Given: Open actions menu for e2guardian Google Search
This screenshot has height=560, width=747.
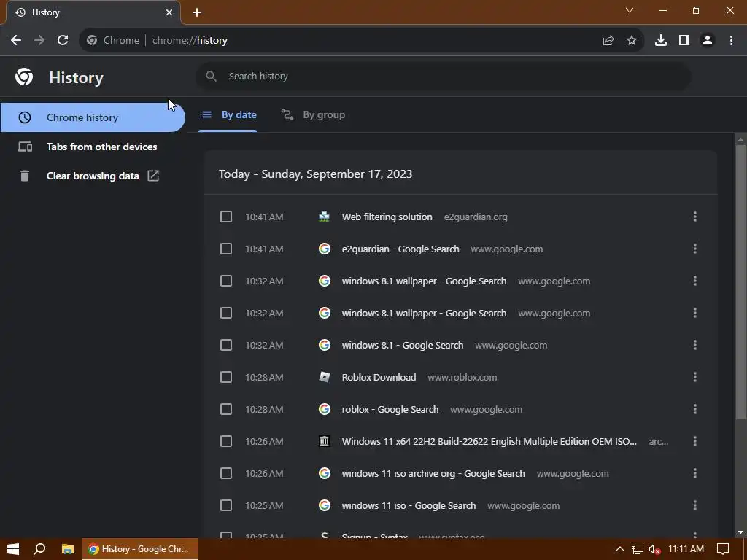Looking at the screenshot, I should (695, 249).
